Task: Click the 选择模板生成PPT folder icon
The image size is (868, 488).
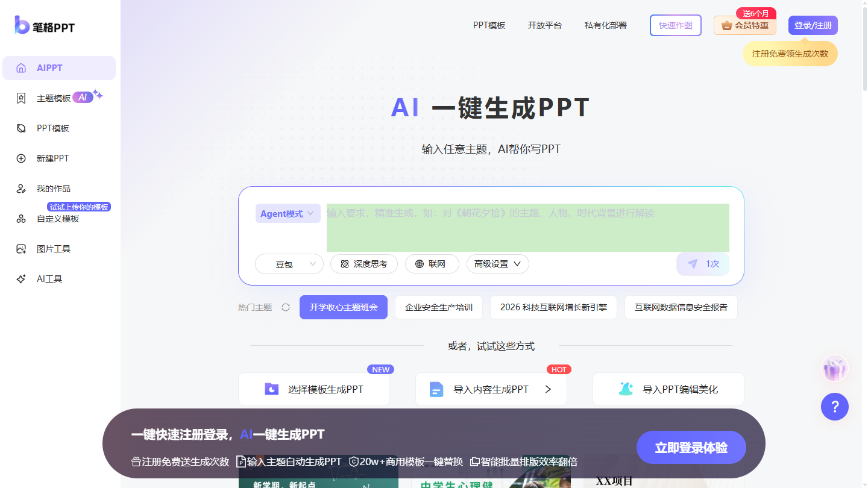Action: coord(271,389)
